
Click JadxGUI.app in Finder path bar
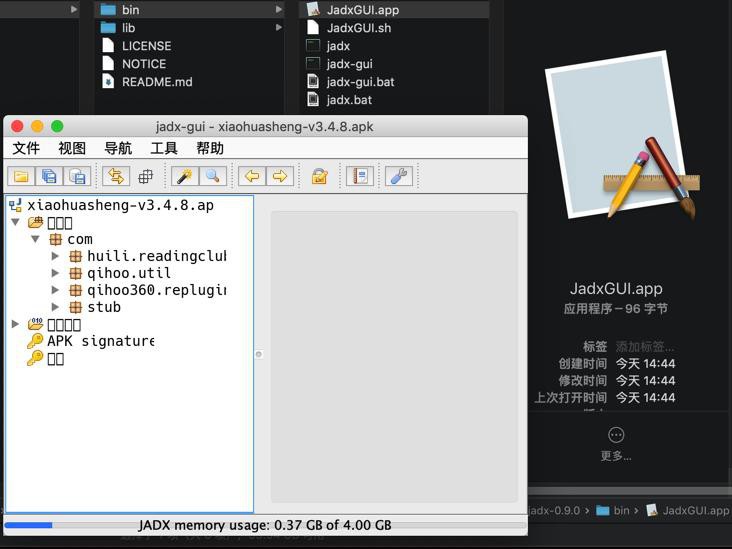(688, 511)
